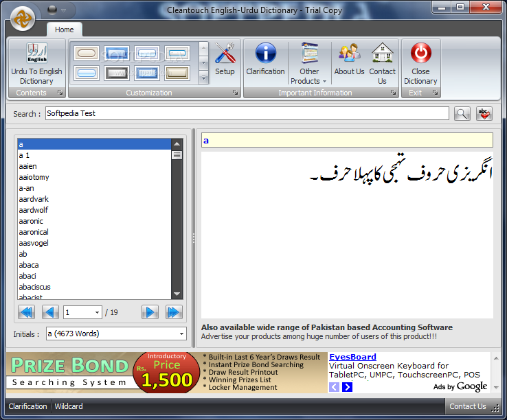Image resolution: width=507 pixels, height=420 pixels.
Task: Open Other Products menu
Action: tap(308, 64)
